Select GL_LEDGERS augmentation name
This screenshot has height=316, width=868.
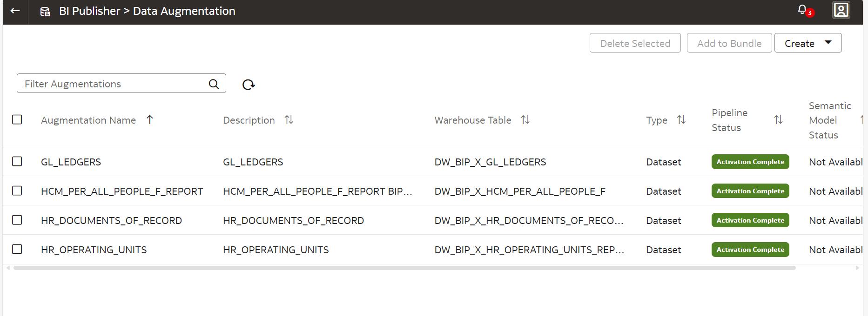[x=71, y=162]
